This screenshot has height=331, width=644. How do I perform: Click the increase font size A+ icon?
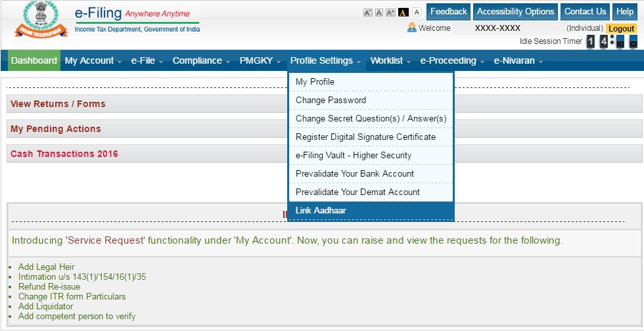(390, 13)
